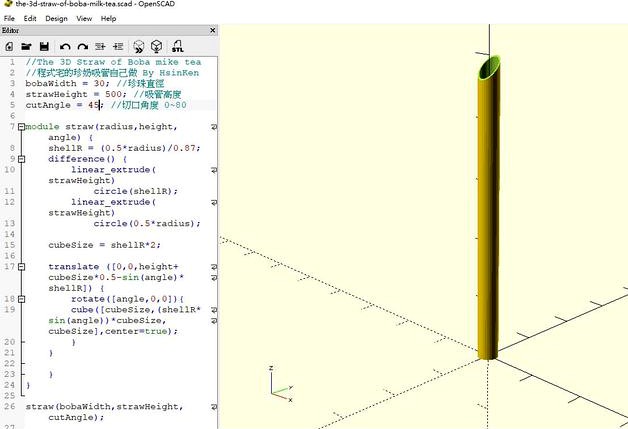Undo the last edit
The height and width of the screenshot is (429, 628).
point(65,46)
